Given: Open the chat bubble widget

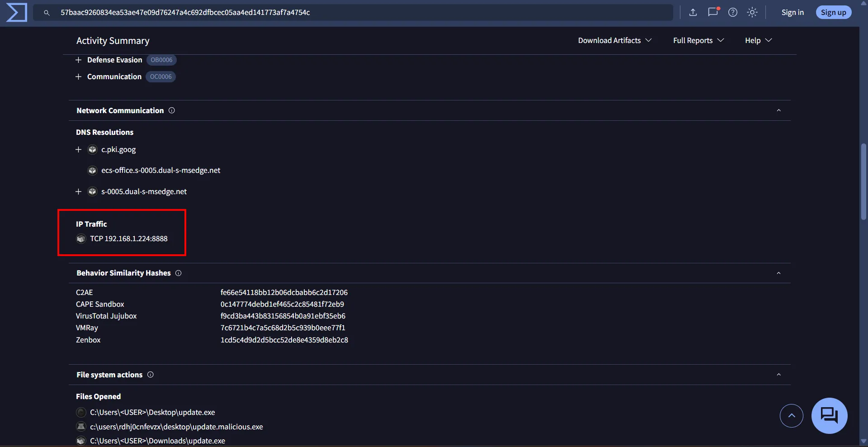Looking at the screenshot, I should pyautogui.click(x=829, y=415).
